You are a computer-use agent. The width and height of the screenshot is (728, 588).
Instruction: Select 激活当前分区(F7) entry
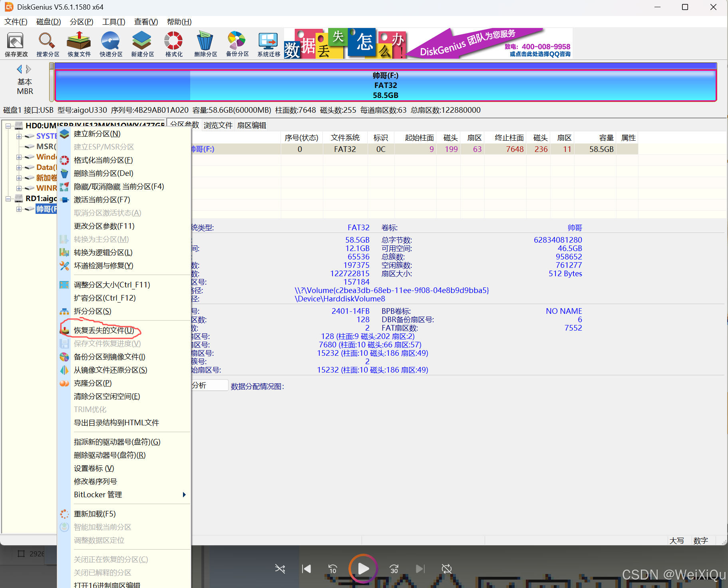point(124,199)
